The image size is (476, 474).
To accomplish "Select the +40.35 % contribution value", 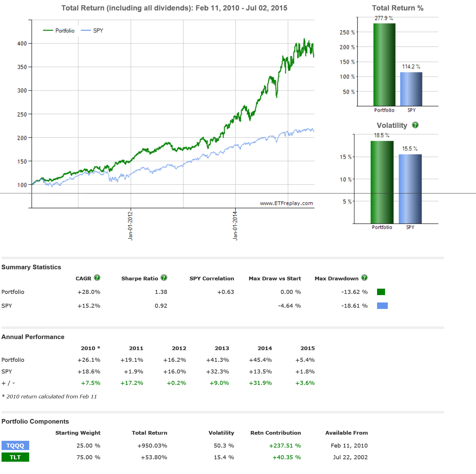I will click(x=287, y=457).
